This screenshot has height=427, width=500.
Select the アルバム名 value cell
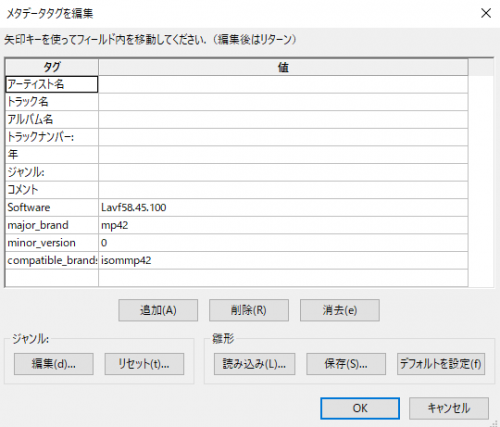pos(283,120)
